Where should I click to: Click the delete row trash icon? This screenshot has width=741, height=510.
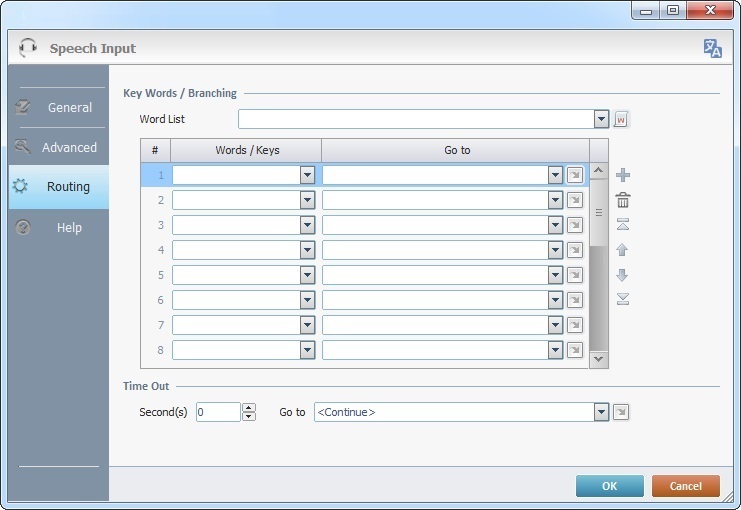click(x=623, y=200)
